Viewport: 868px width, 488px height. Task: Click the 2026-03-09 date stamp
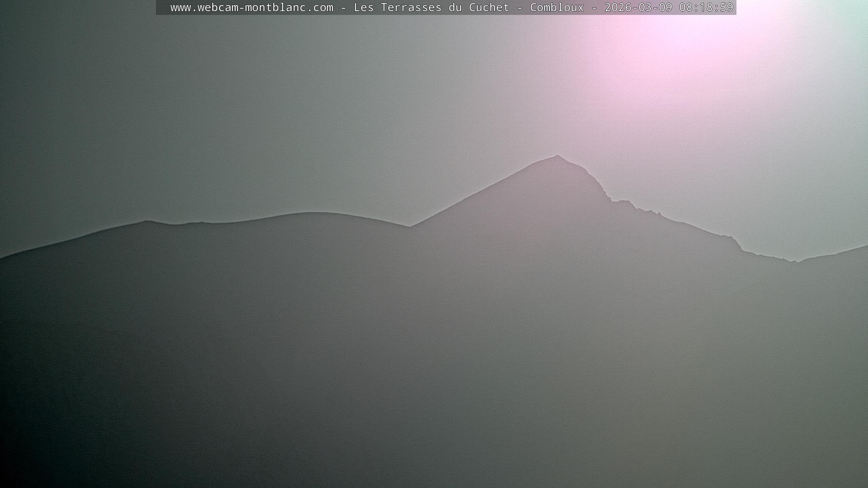pos(638,7)
